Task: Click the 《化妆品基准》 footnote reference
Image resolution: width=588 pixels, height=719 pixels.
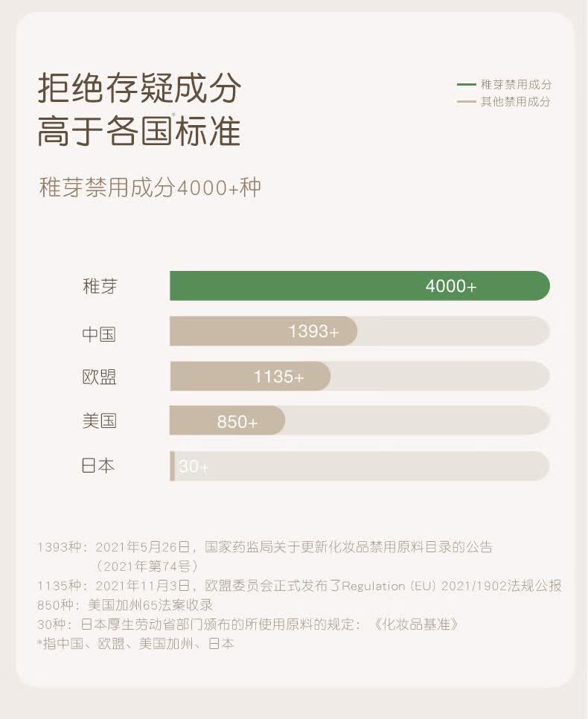Action: point(415,624)
